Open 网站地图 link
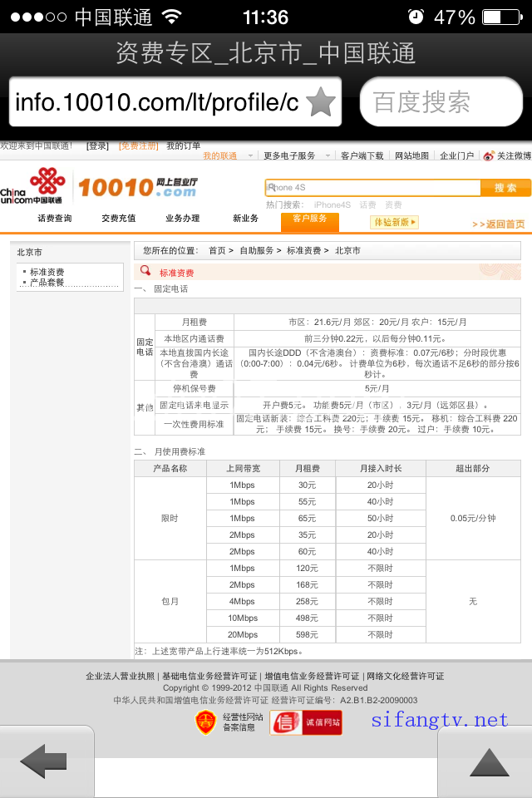The image size is (532, 798). click(x=411, y=155)
